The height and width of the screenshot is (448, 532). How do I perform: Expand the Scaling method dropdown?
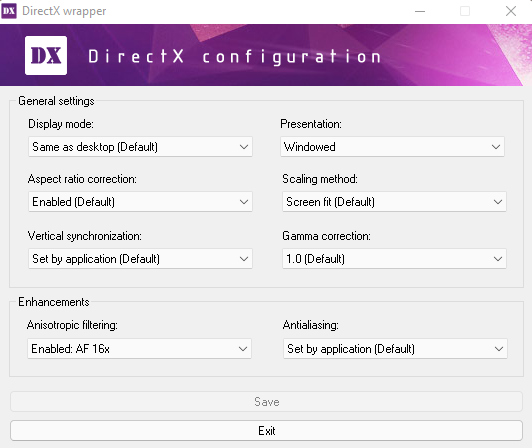[394, 202]
